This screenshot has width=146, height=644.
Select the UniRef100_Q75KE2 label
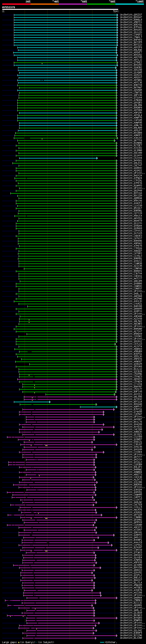coord(131,63)
